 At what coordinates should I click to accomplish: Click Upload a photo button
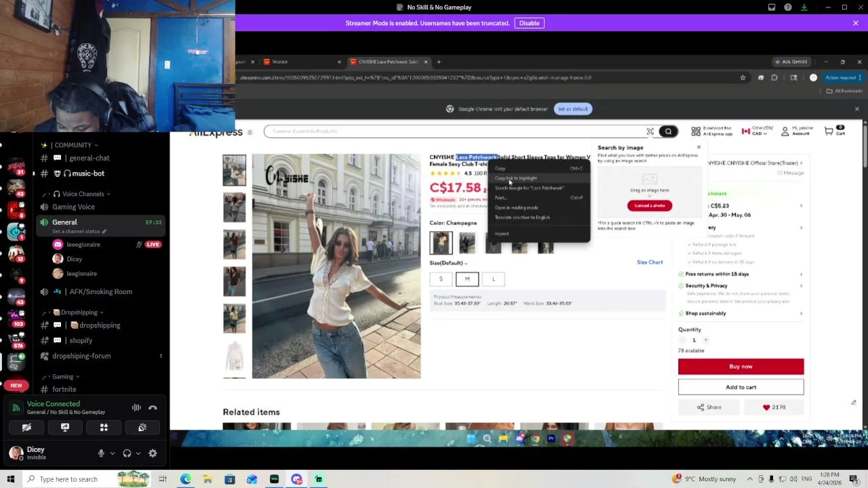pyautogui.click(x=650, y=205)
